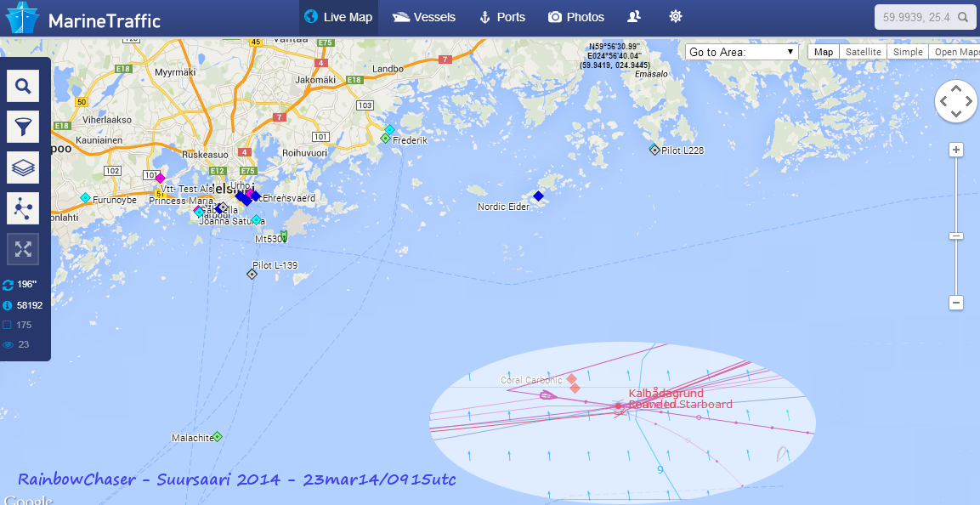Click the map pan direction control
Viewport: 980px width, 505px height.
[x=955, y=101]
